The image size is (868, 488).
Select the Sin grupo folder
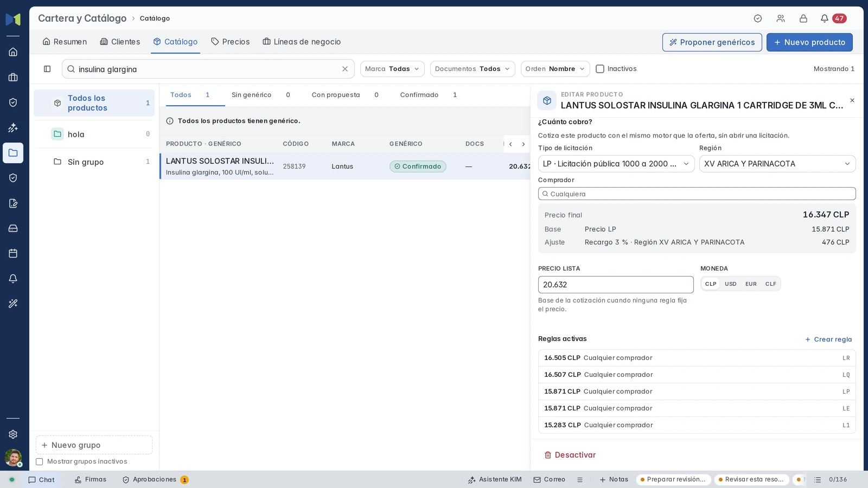click(x=94, y=162)
